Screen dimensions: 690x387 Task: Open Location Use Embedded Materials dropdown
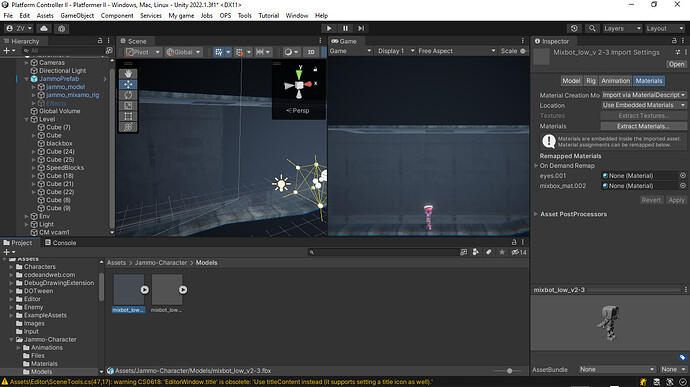644,105
